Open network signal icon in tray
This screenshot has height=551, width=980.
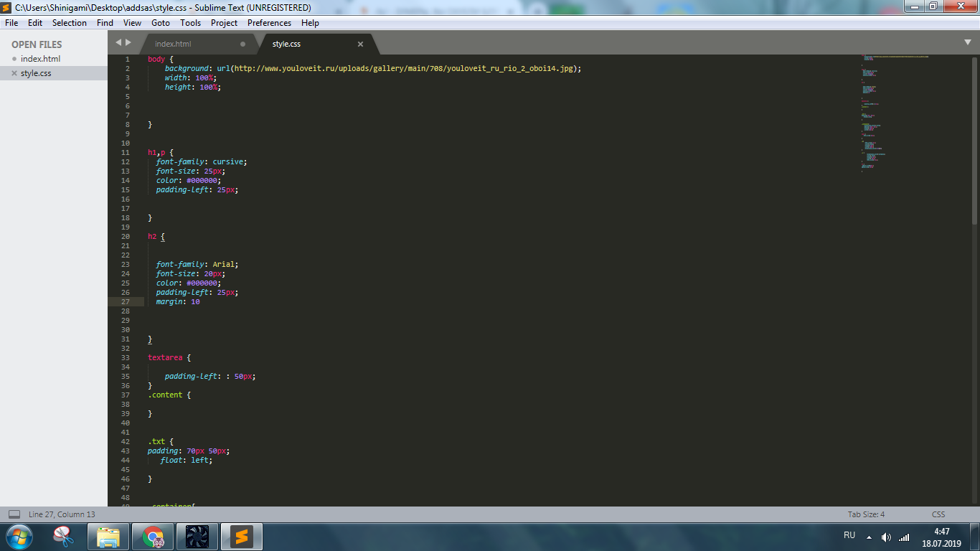(x=904, y=537)
